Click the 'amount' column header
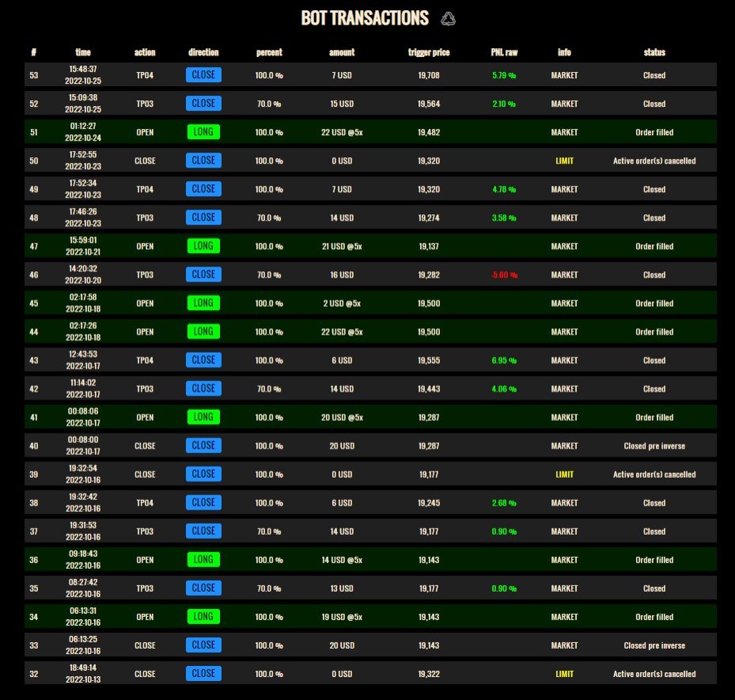 tap(342, 52)
